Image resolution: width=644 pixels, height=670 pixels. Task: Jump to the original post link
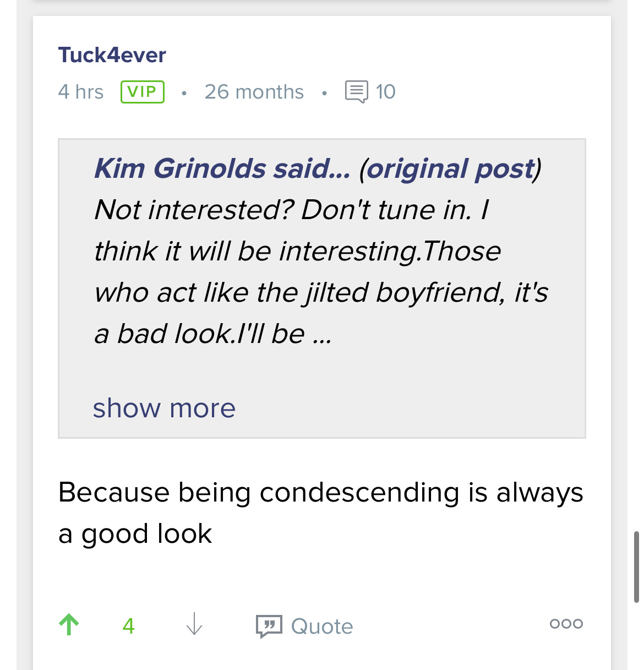tap(450, 168)
